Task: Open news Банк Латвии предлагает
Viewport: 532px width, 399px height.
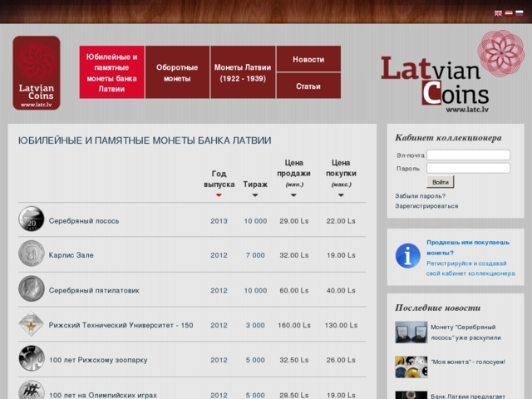Action: click(468, 396)
